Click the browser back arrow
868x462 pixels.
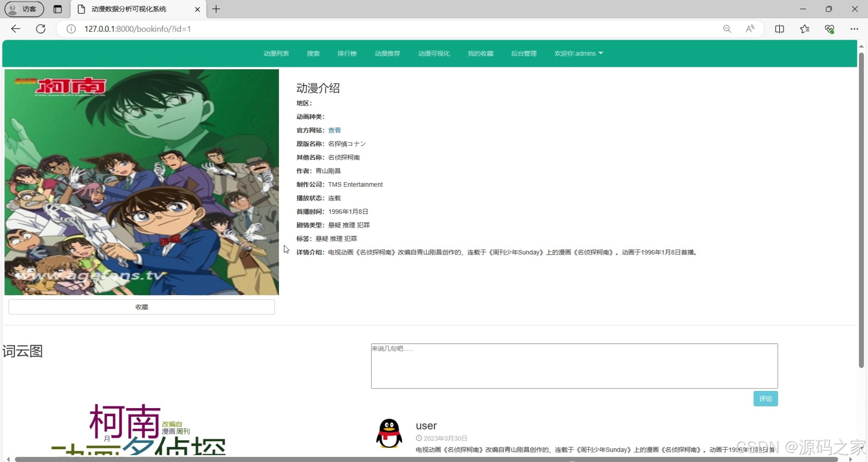click(x=15, y=29)
